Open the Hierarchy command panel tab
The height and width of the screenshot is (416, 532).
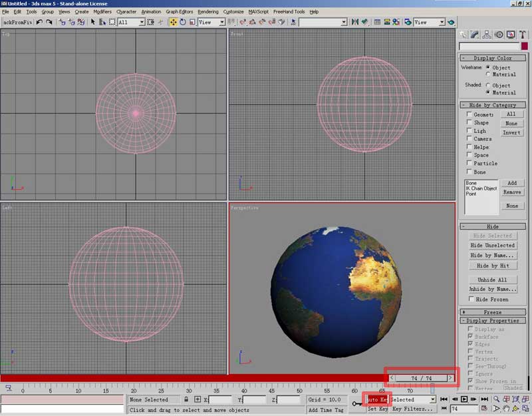click(487, 35)
